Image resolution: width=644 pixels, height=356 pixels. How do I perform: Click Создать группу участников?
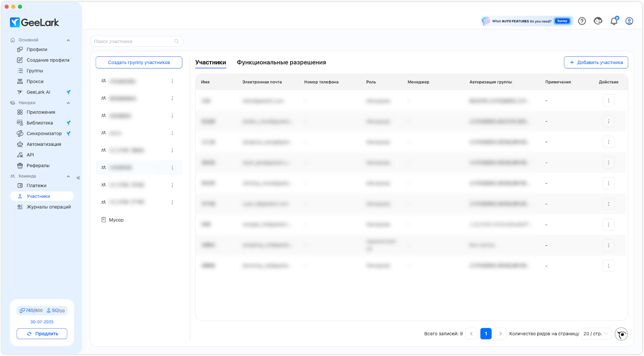click(x=139, y=62)
